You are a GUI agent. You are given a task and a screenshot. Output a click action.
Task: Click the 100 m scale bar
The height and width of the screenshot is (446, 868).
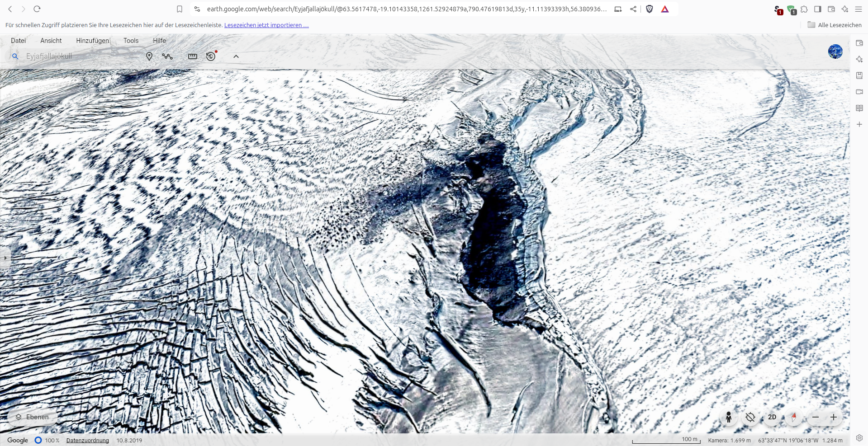tap(667, 440)
